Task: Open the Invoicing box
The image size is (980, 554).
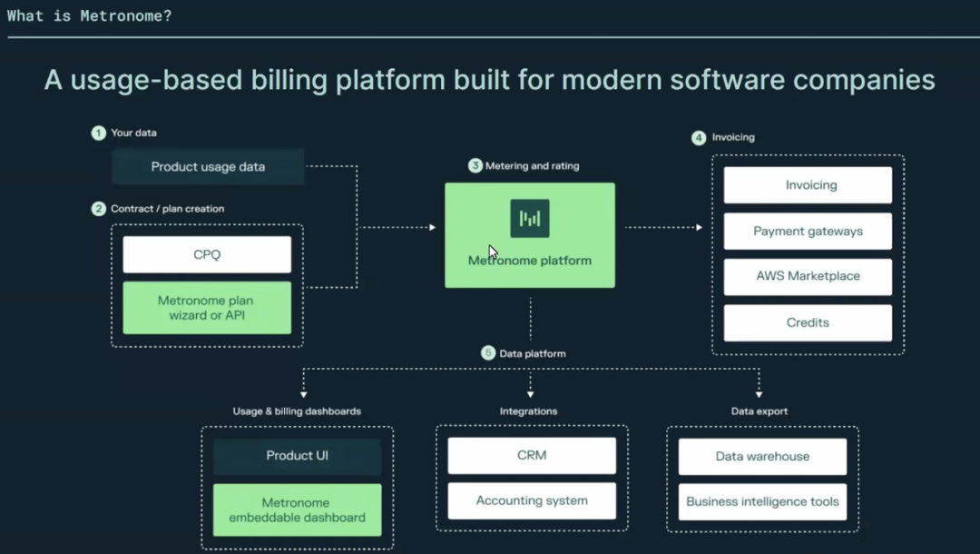Action: 808,185
